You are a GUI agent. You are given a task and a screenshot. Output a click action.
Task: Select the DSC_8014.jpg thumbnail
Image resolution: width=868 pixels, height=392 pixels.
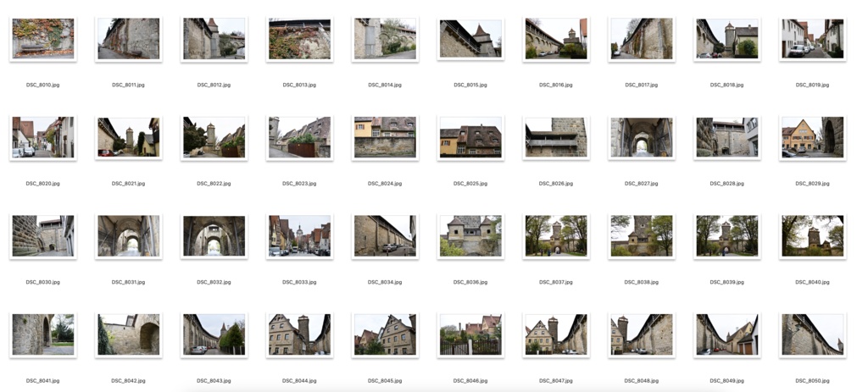point(385,39)
